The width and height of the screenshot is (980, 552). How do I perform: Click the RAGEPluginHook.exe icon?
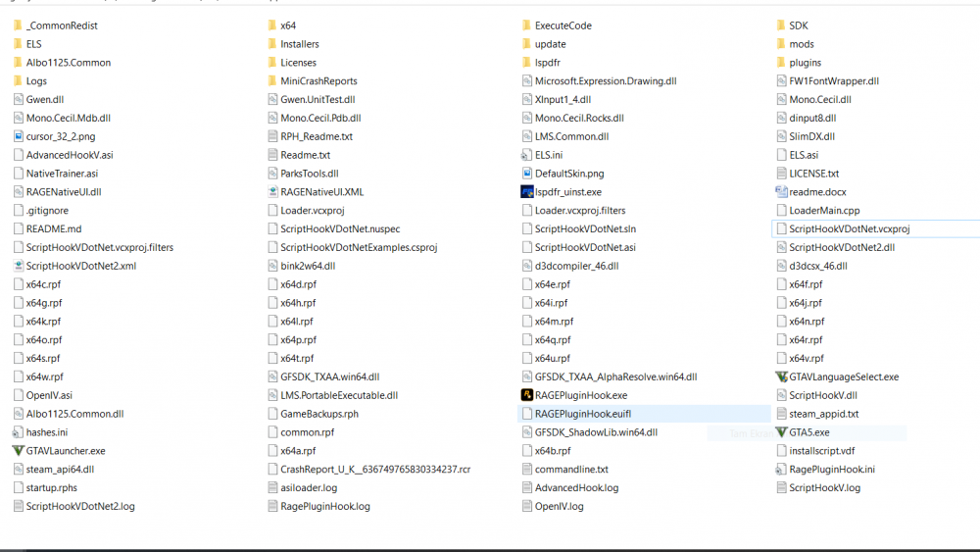coord(527,395)
